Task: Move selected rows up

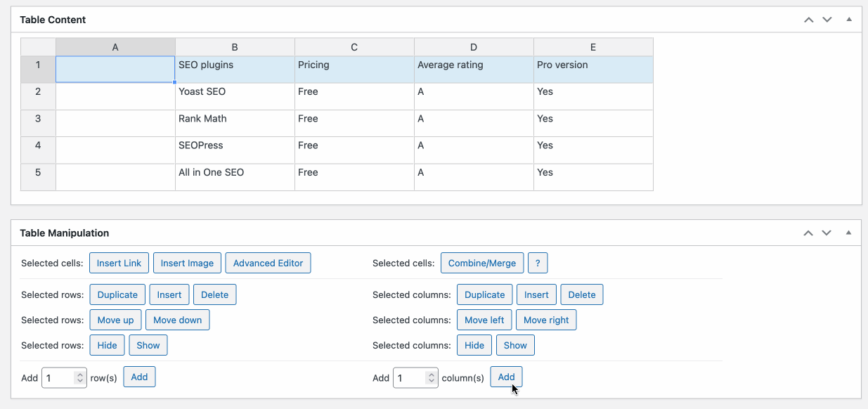Action: [x=115, y=320]
